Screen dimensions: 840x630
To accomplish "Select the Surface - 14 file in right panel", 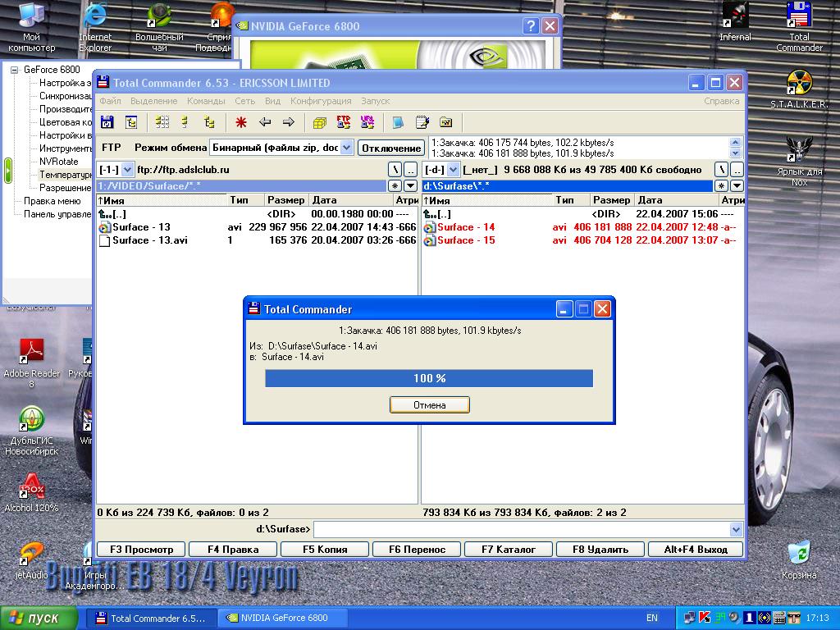I will [x=583, y=227].
